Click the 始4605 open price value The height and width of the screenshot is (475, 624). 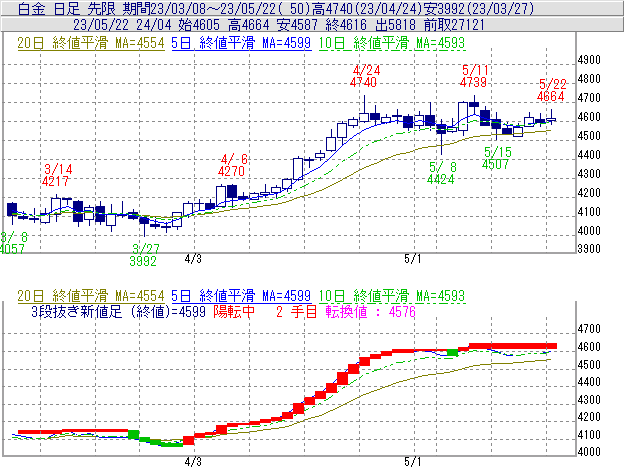tap(199, 25)
